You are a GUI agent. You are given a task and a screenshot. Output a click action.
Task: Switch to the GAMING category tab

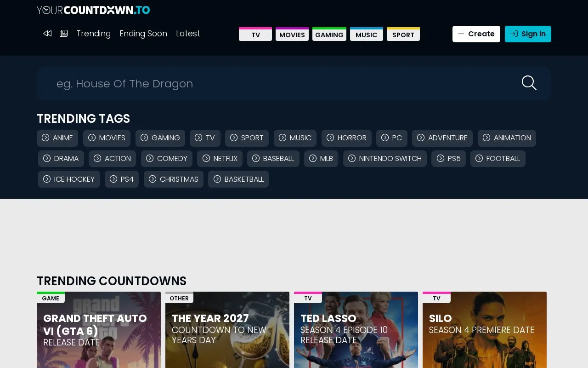(x=329, y=34)
